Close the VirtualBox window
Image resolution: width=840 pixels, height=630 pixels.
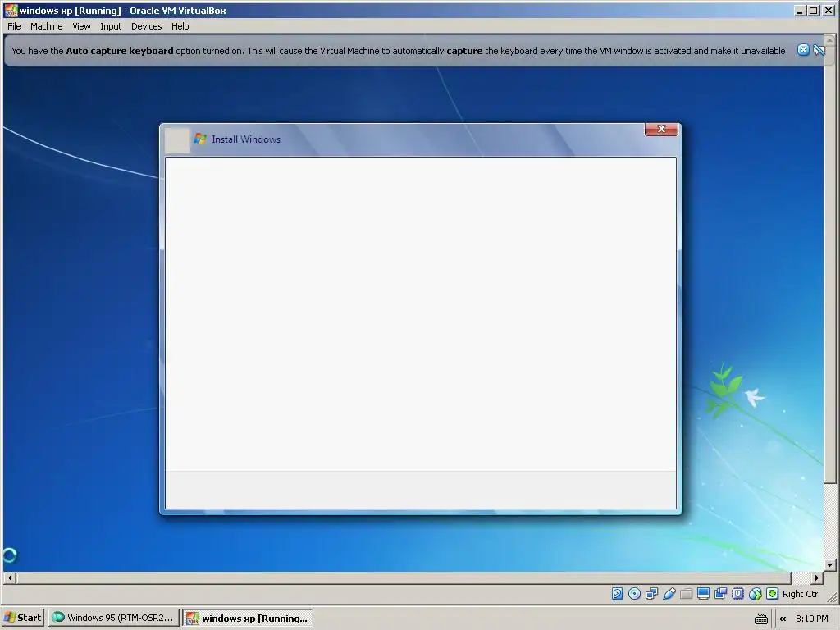tap(828, 10)
